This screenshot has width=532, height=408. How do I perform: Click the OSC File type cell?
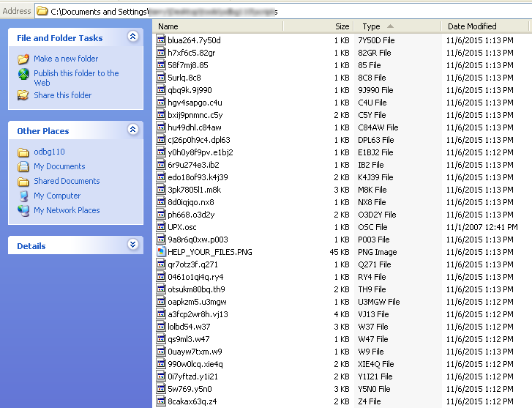tap(372, 227)
